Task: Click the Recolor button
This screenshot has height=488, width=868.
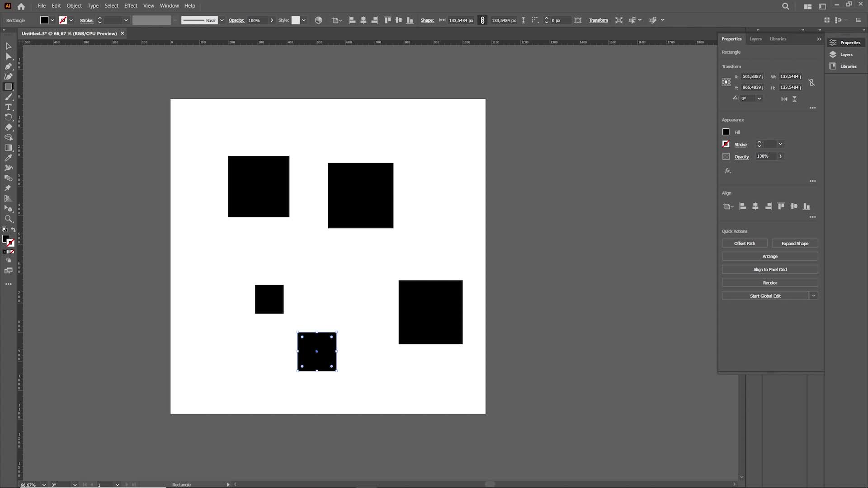Action: click(769, 282)
